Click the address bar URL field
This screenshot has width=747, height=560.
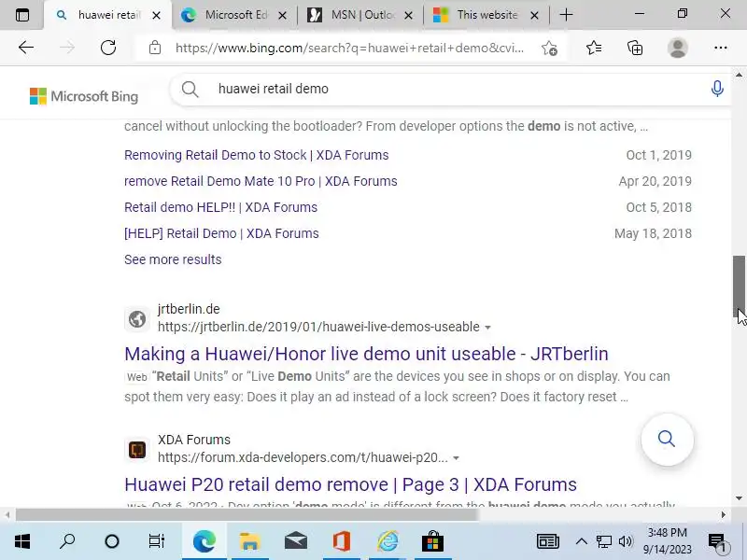(x=349, y=49)
